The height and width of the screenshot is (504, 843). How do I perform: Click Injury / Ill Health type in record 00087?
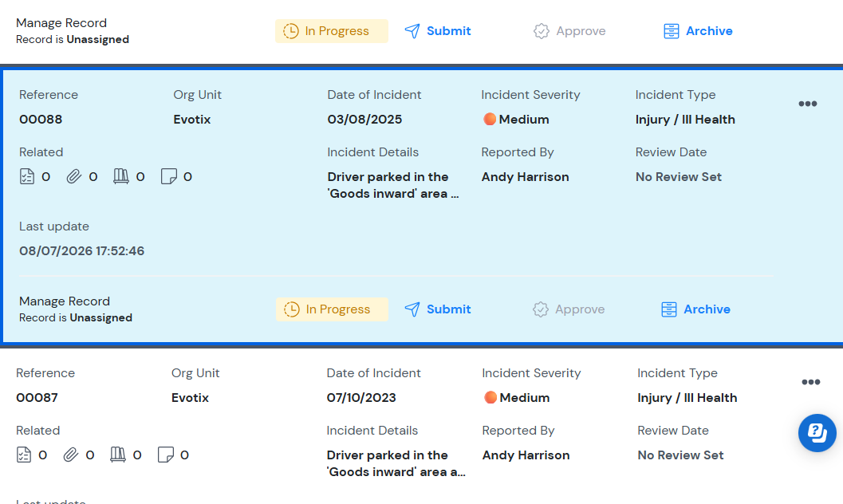[x=687, y=398]
